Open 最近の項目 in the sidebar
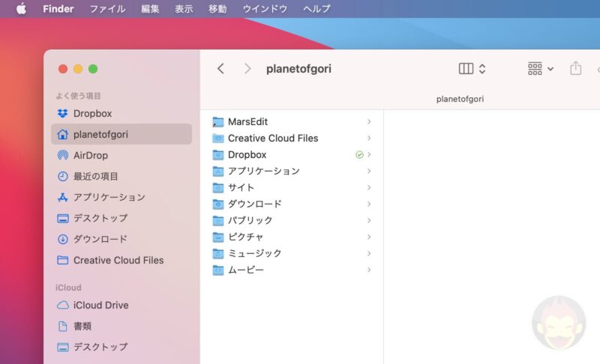Screen dimensions: 600x364 coord(95,176)
